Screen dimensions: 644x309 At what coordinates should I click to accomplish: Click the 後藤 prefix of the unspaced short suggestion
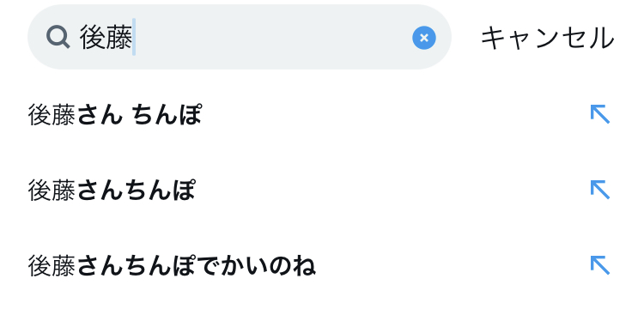click(x=52, y=191)
